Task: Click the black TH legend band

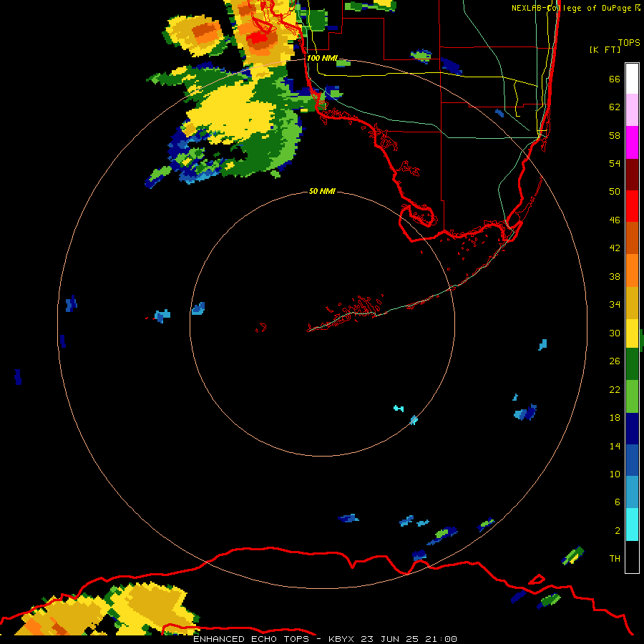Action: [632, 557]
